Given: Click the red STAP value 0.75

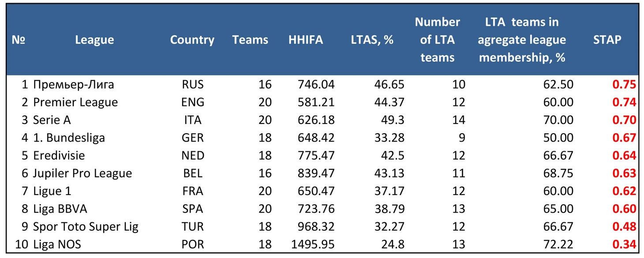Looking at the screenshot, I should click(x=624, y=85).
